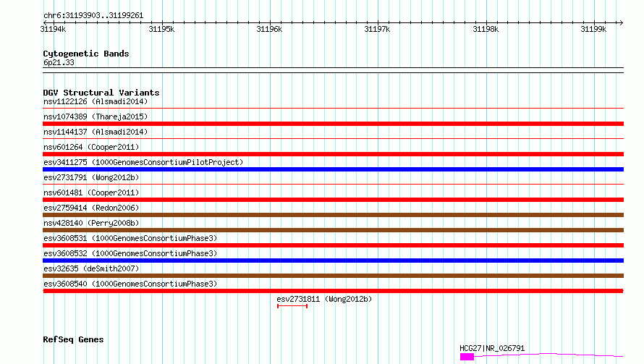
Task: Click the short red esv2731811 variant segment
Action: (x=292, y=306)
